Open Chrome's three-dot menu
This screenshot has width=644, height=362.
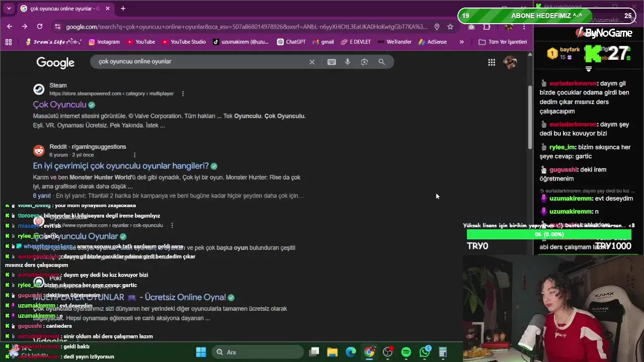(x=524, y=27)
